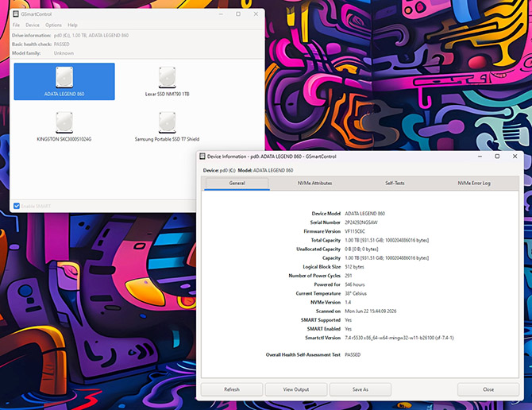Click the Drive information text in main window
The width and height of the screenshot is (532, 410).
click(x=91, y=36)
